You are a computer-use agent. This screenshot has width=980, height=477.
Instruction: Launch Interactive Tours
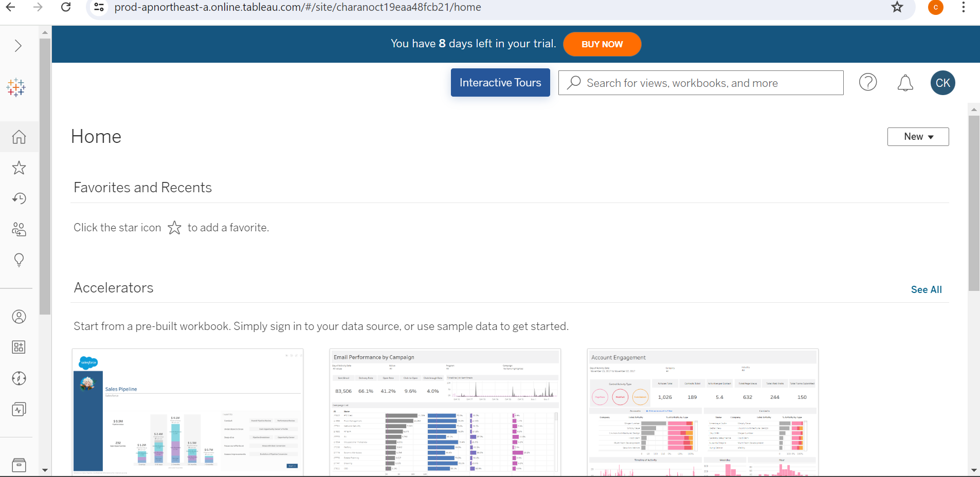[x=500, y=82]
